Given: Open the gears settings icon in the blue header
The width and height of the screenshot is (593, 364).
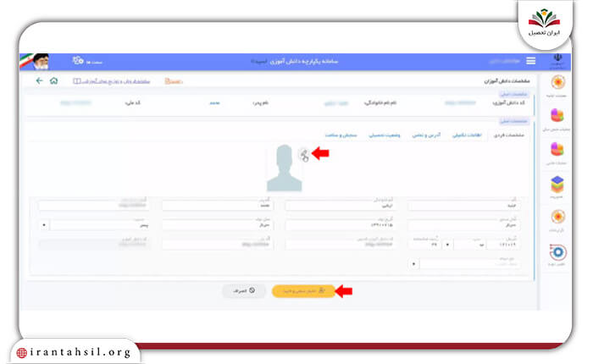Looking at the screenshot, I should point(78,60).
